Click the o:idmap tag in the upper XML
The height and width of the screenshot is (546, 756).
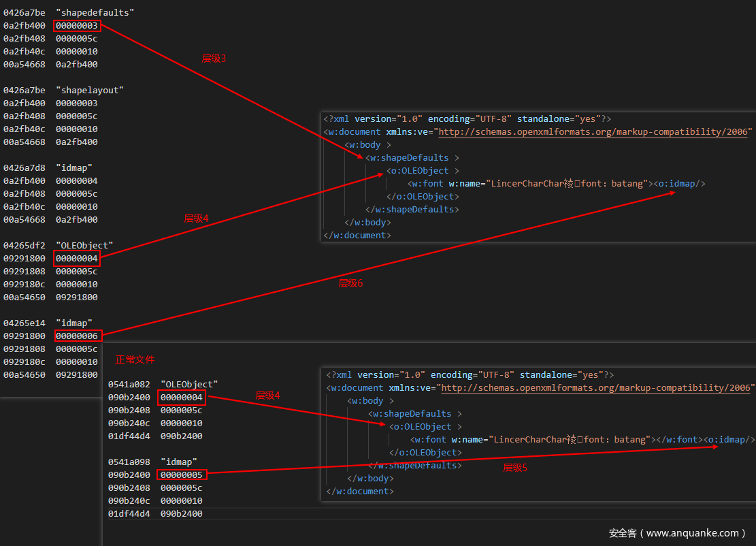[x=680, y=184]
